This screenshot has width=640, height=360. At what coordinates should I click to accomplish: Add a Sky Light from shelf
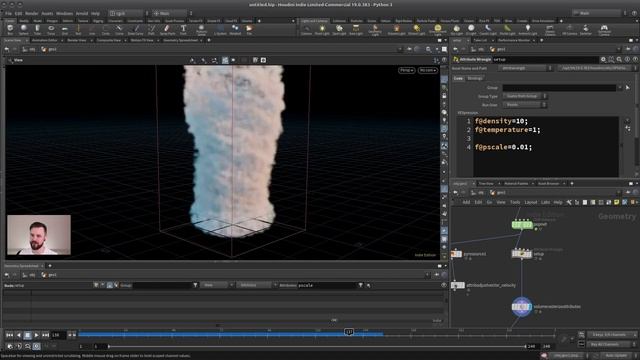(x=457, y=29)
